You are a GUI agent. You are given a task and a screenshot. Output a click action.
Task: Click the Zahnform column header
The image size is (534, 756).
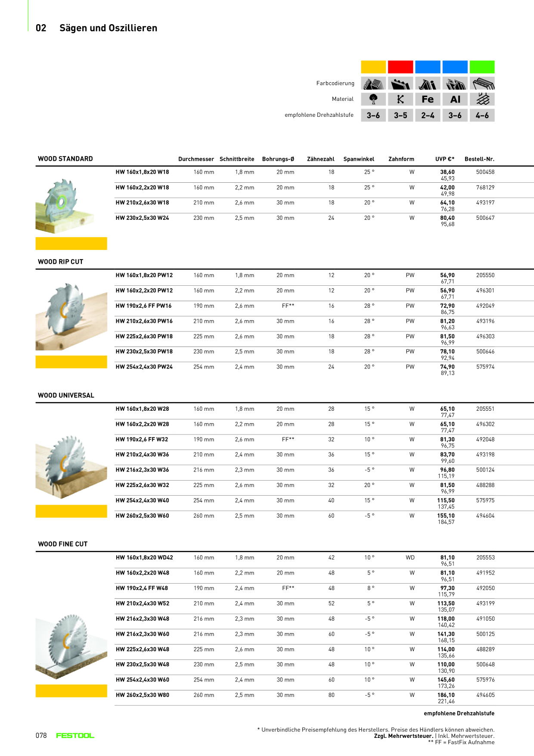click(401, 159)
